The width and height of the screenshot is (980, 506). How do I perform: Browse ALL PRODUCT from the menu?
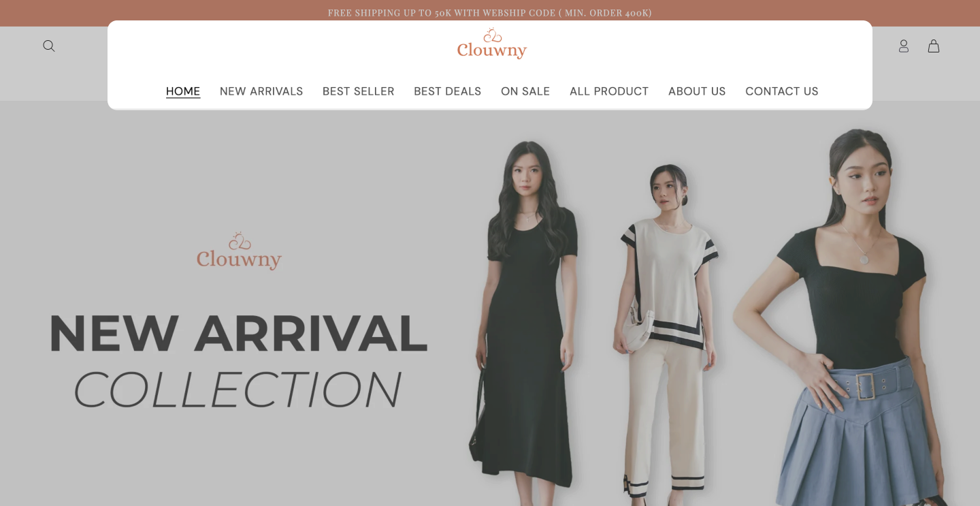tap(609, 91)
